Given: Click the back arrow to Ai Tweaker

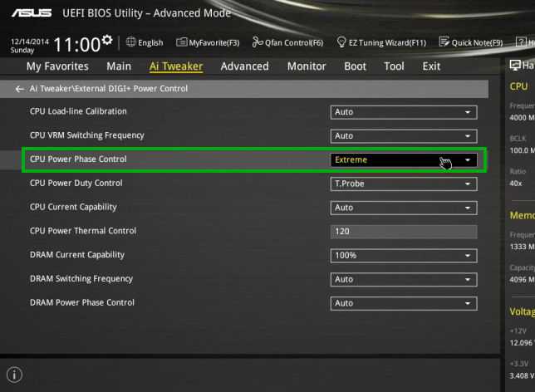Looking at the screenshot, I should click(19, 89).
